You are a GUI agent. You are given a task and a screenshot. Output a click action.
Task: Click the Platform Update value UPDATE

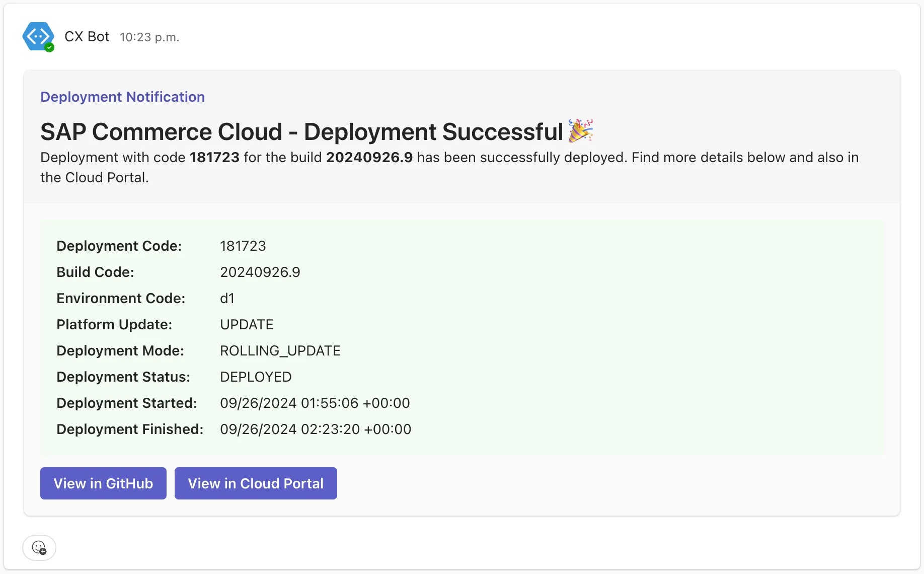click(247, 324)
